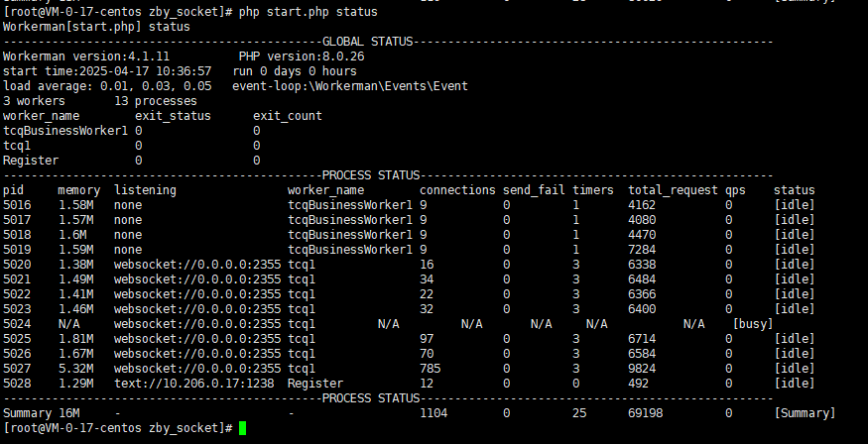
Task: Click the 'pid' column header
Action: pos(13,190)
